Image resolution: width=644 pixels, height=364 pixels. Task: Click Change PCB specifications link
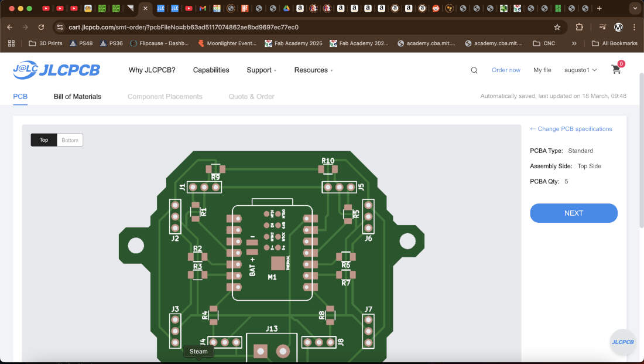571,129
